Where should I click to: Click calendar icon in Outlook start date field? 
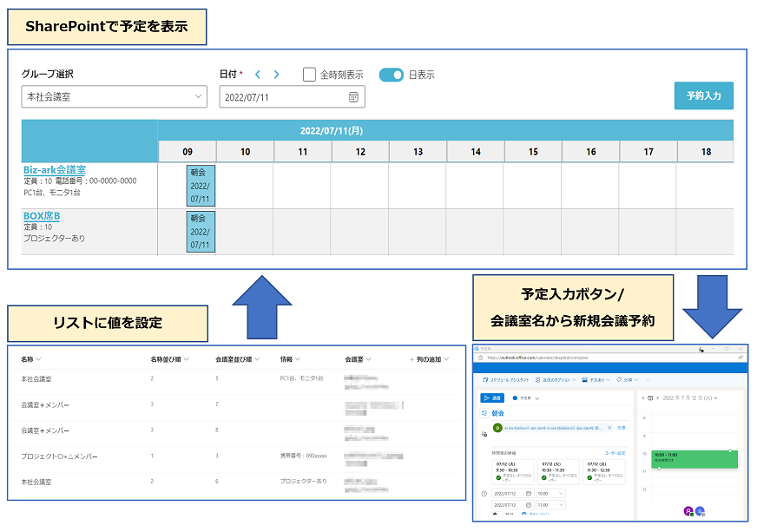click(528, 494)
